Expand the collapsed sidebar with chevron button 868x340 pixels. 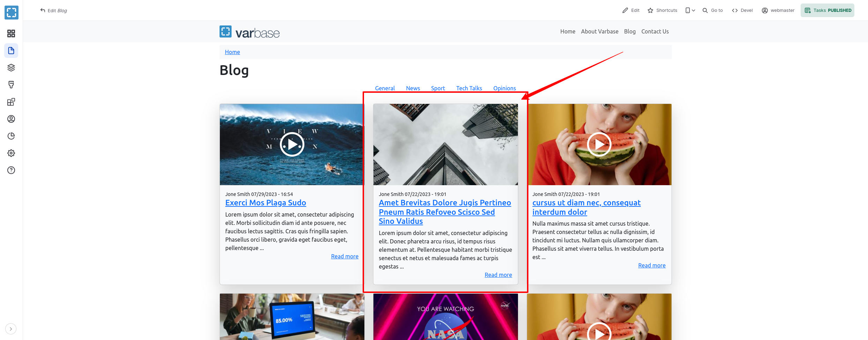(11, 329)
